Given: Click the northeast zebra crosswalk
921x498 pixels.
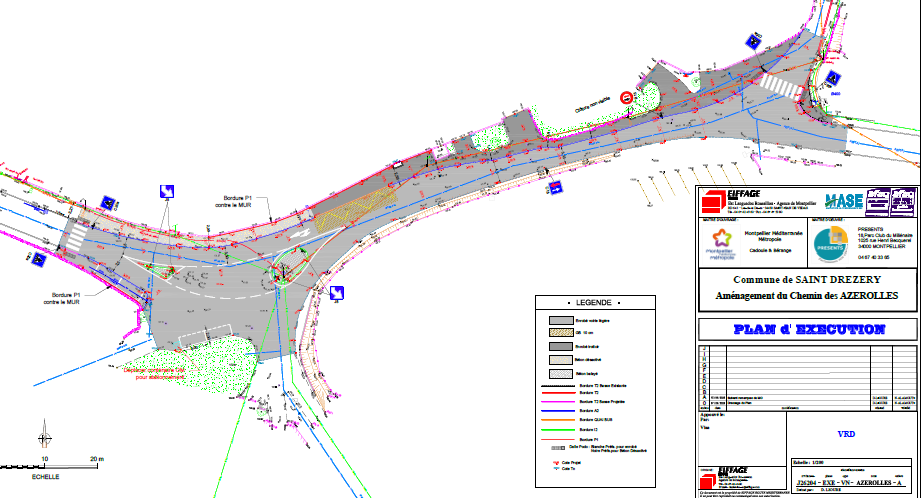Looking at the screenshot, I should [x=781, y=86].
